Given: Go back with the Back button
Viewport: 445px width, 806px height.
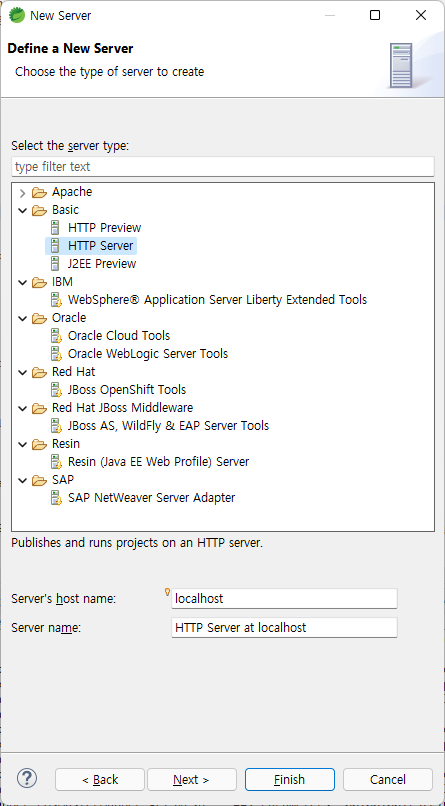Looking at the screenshot, I should tap(100, 780).
